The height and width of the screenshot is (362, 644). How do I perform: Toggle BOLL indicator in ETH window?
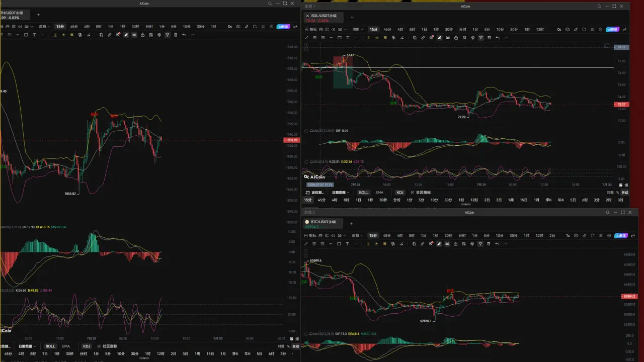coord(50,346)
